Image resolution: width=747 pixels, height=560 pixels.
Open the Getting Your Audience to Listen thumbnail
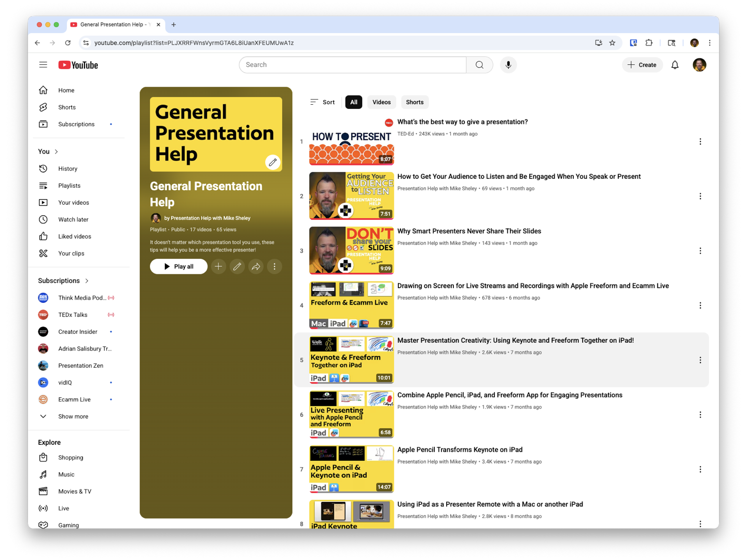[351, 196]
